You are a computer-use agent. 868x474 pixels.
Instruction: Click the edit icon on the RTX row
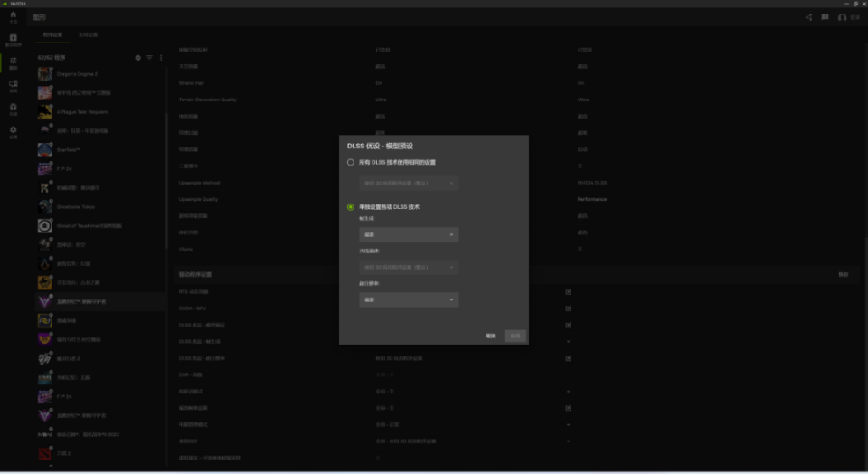coord(568,292)
